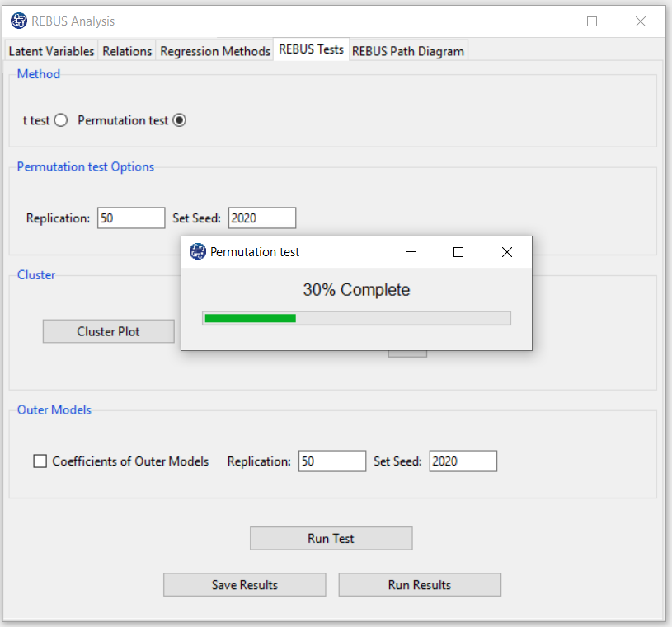Open the Cluster Plot button
The image size is (672, 627).
109,331
